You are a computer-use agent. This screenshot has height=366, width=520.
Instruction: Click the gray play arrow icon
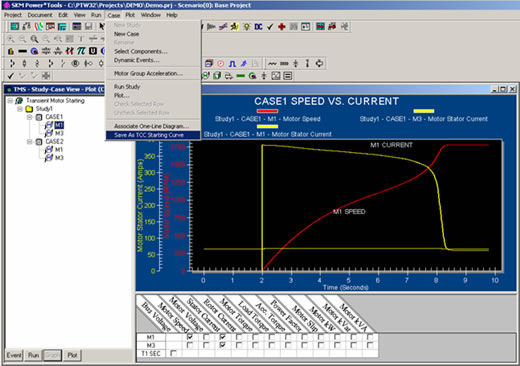[211, 26]
